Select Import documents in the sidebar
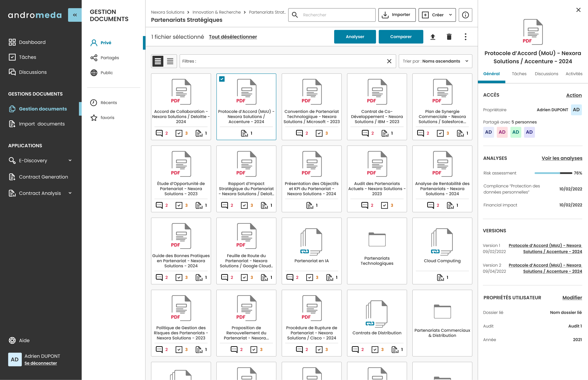 tap(37, 124)
